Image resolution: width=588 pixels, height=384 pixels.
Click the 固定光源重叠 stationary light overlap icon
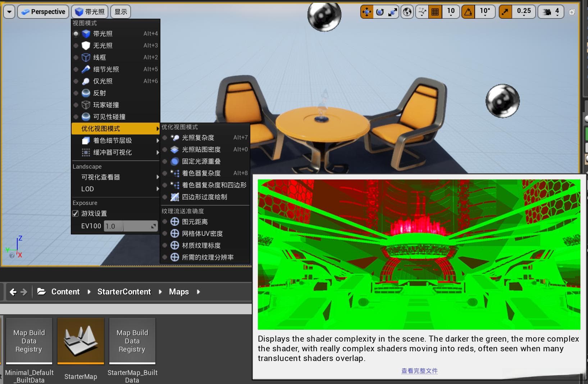point(175,161)
